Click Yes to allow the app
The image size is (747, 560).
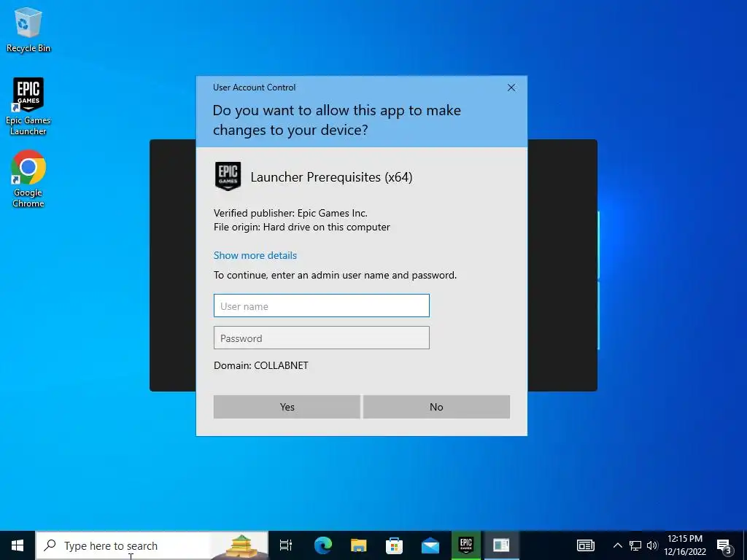[287, 407]
